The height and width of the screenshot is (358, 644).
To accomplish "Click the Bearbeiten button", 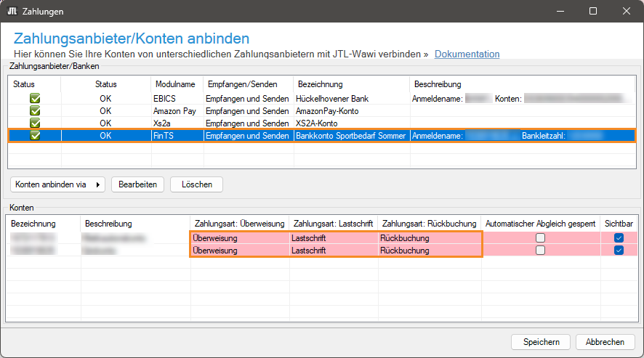I will 138,184.
